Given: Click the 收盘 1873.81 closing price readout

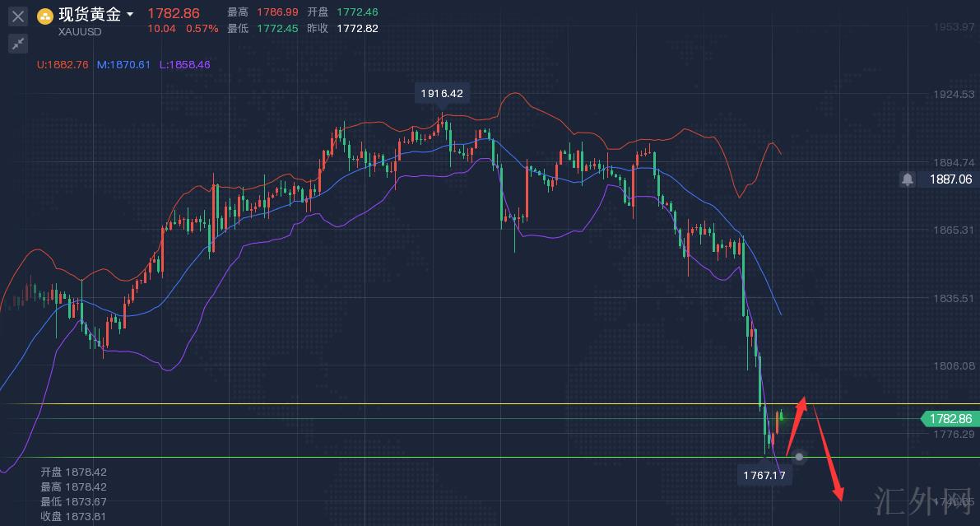Looking at the screenshot, I should point(73,516).
